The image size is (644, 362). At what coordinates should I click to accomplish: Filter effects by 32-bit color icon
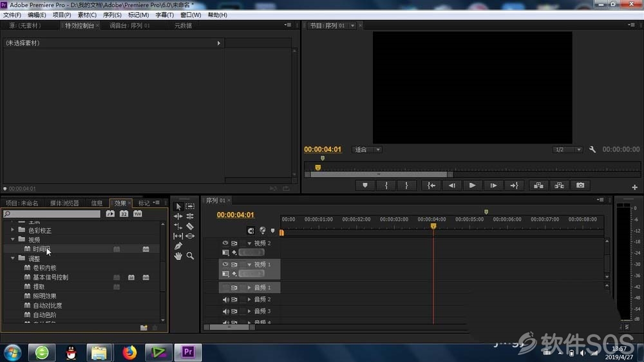124,214
